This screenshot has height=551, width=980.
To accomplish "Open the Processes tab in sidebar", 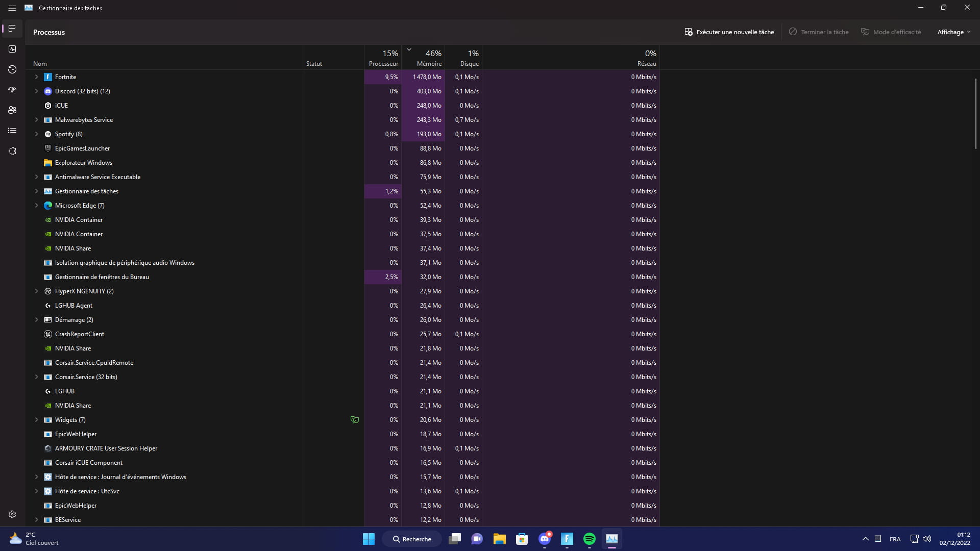I will (x=12, y=29).
